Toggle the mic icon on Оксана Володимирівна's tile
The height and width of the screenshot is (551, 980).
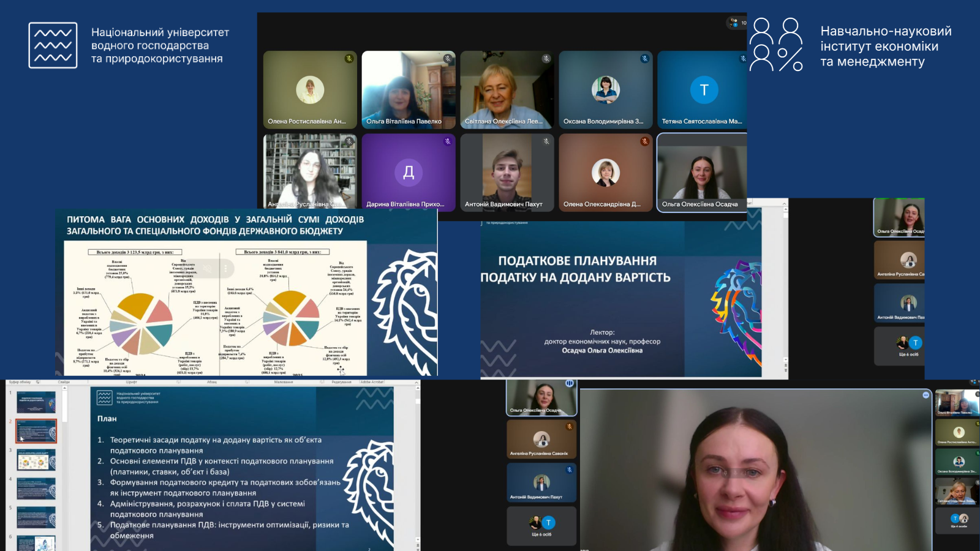click(644, 59)
